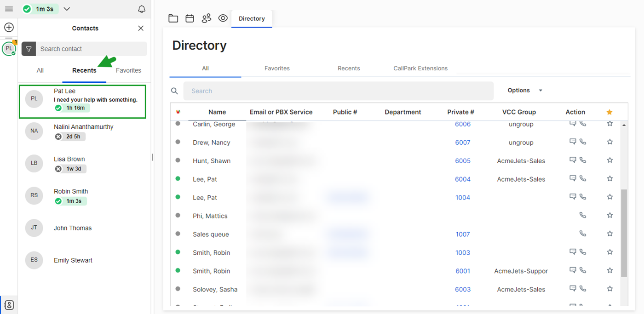The image size is (644, 314).
Task: Close the Contacts panel
Action: (x=141, y=28)
